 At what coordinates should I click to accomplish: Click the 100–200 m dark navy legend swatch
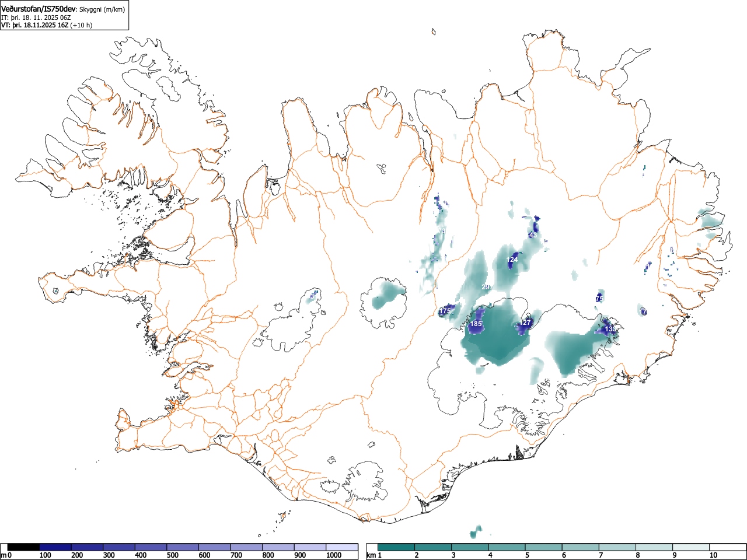[x=55, y=547]
